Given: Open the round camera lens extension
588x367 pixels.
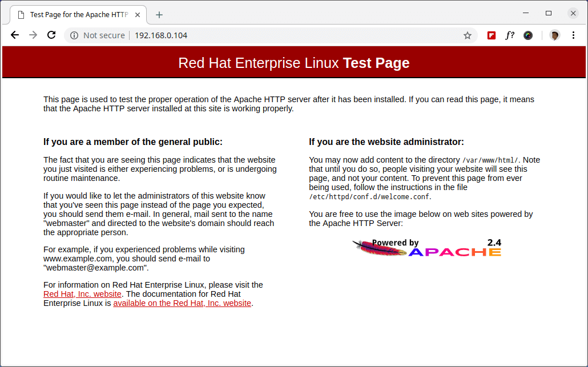Looking at the screenshot, I should (x=528, y=35).
